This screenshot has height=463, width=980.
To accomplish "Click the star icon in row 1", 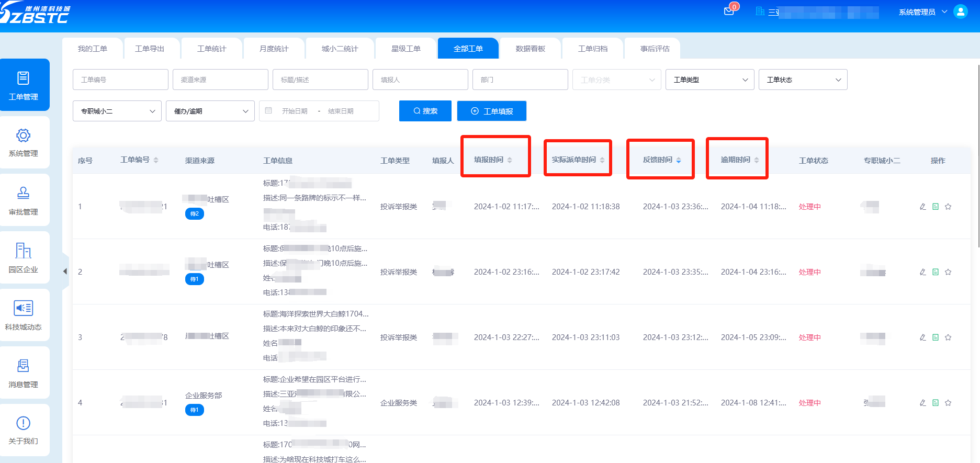I will pyautogui.click(x=948, y=207).
